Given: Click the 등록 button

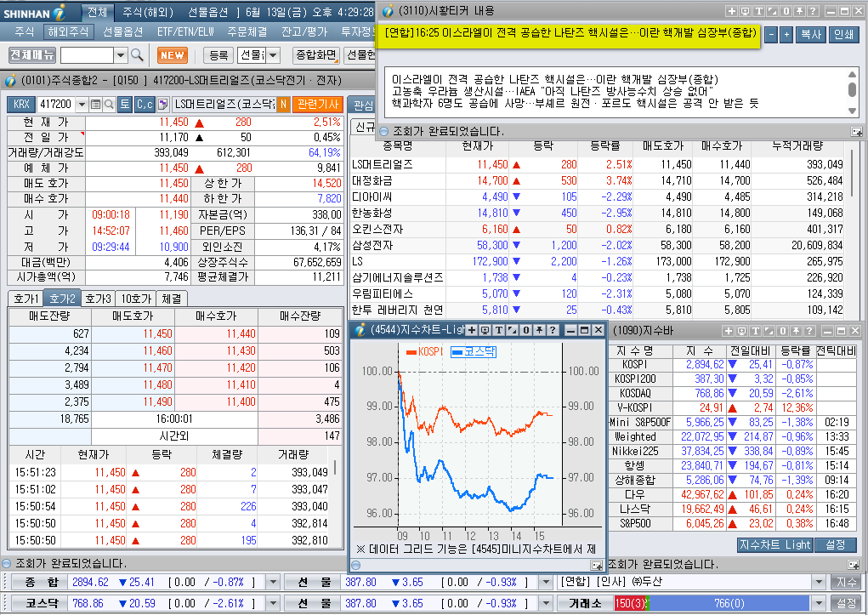Looking at the screenshot, I should (218, 54).
